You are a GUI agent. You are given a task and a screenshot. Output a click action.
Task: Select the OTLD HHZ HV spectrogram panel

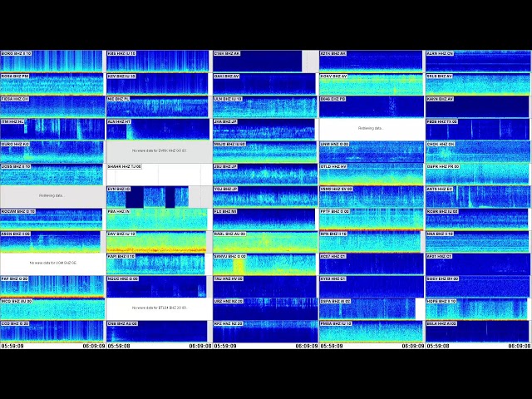click(372, 174)
